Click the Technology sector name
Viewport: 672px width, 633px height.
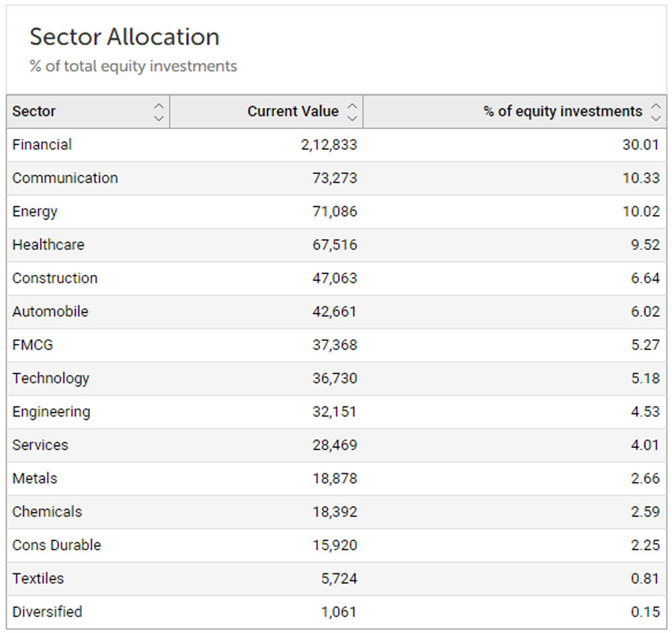pos(51,378)
